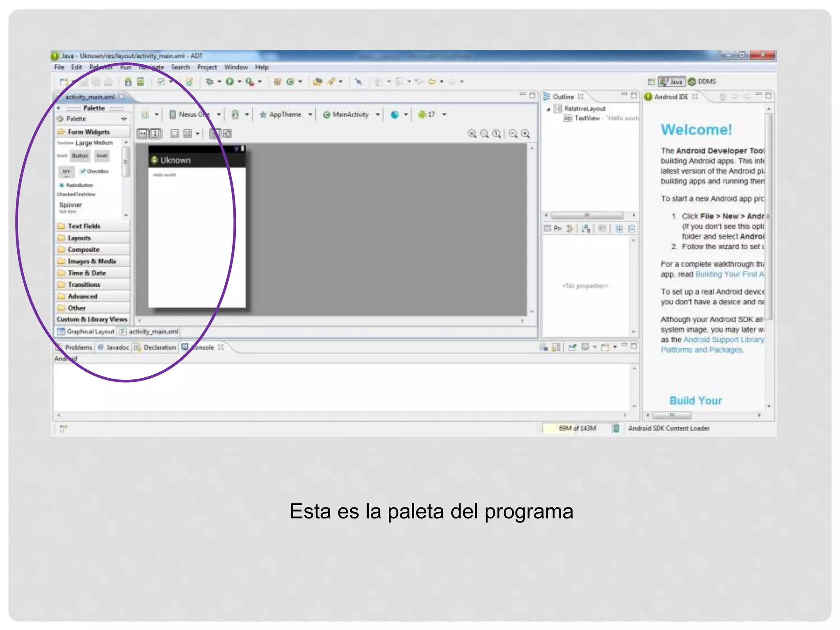
Task: Open the Declaration tab
Action: click(155, 347)
